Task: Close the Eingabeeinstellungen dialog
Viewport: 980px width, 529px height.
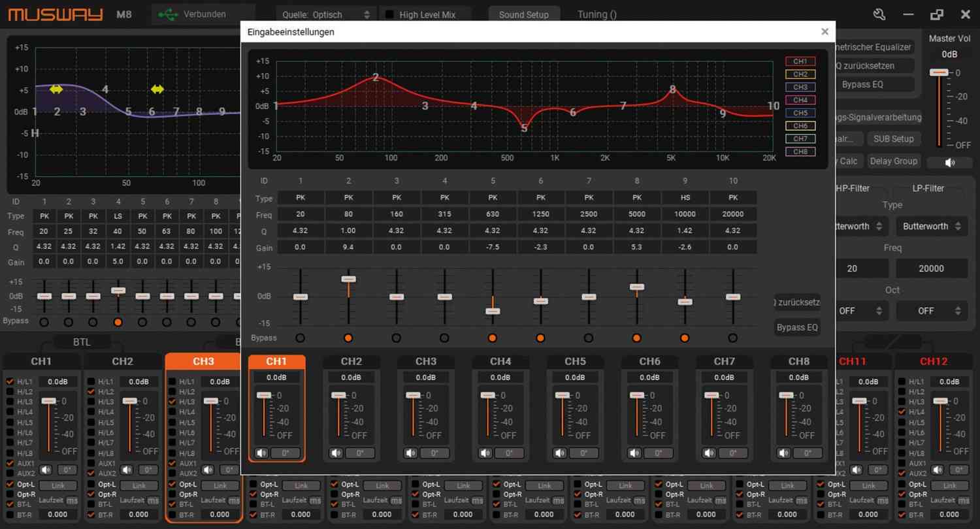Action: click(x=825, y=31)
